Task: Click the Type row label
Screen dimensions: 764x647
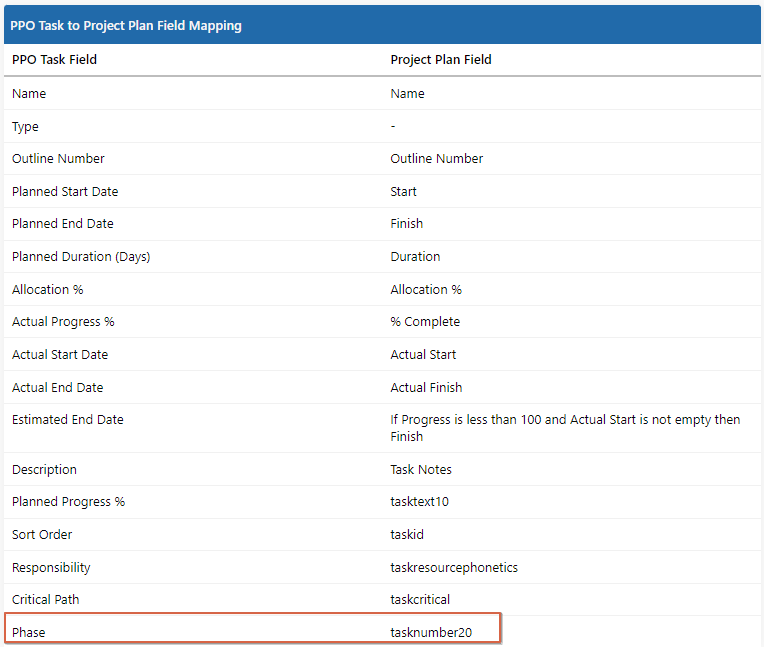Action: click(x=25, y=127)
